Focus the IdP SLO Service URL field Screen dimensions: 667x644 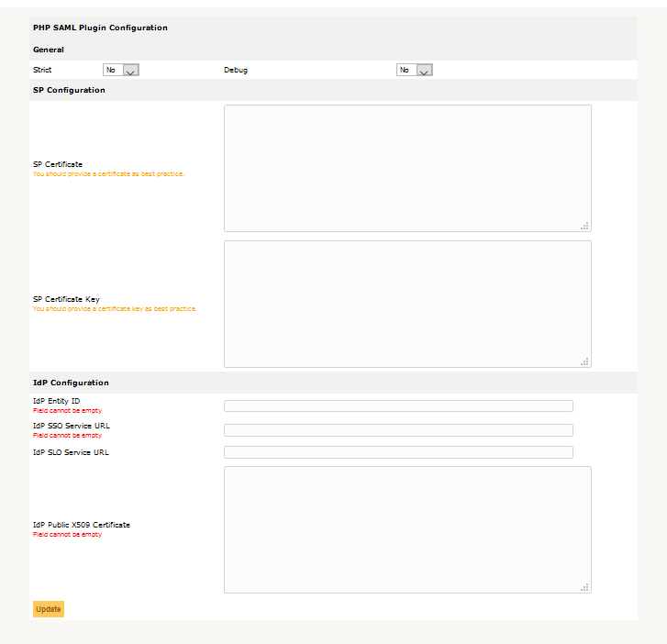coord(398,452)
